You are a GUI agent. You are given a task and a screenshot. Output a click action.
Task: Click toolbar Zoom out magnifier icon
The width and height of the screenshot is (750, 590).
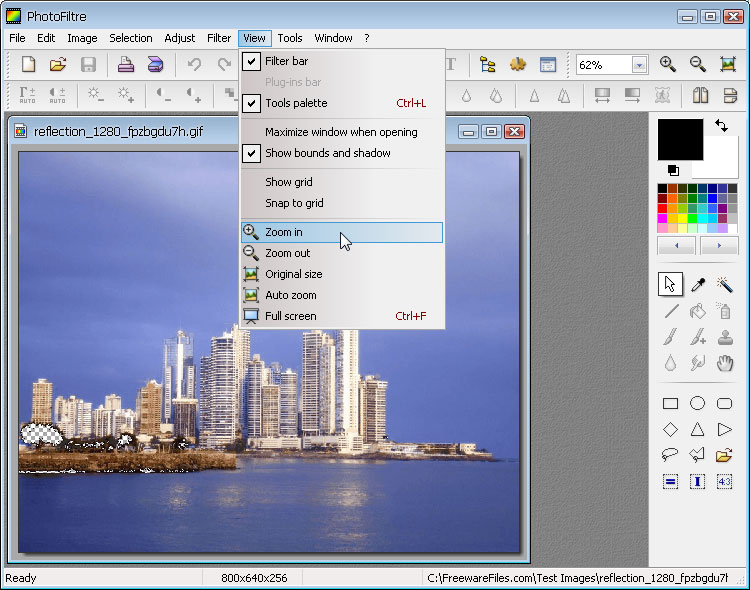pyautogui.click(x=697, y=64)
